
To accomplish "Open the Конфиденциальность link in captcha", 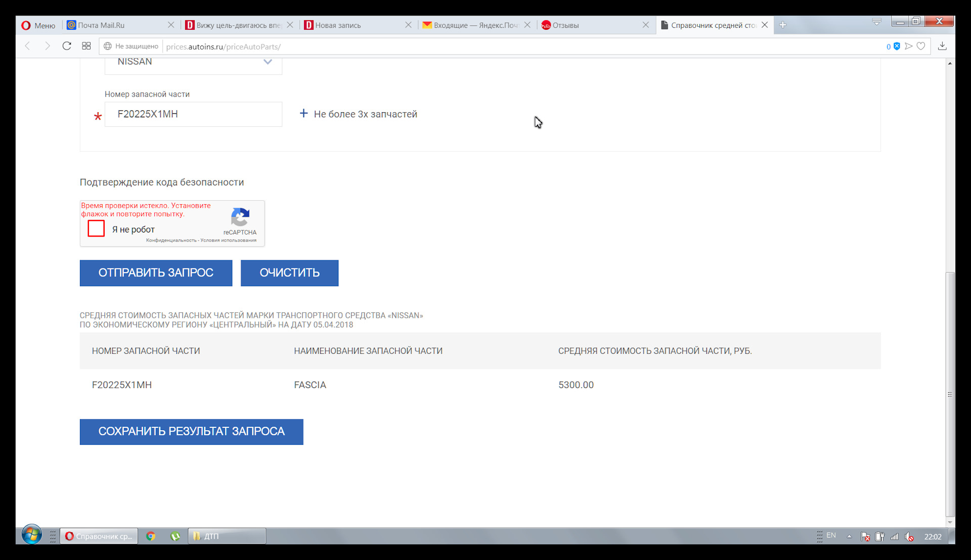I will click(171, 241).
